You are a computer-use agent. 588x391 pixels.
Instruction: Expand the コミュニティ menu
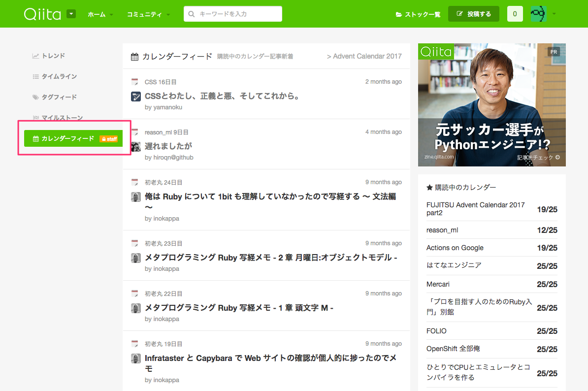pos(148,14)
